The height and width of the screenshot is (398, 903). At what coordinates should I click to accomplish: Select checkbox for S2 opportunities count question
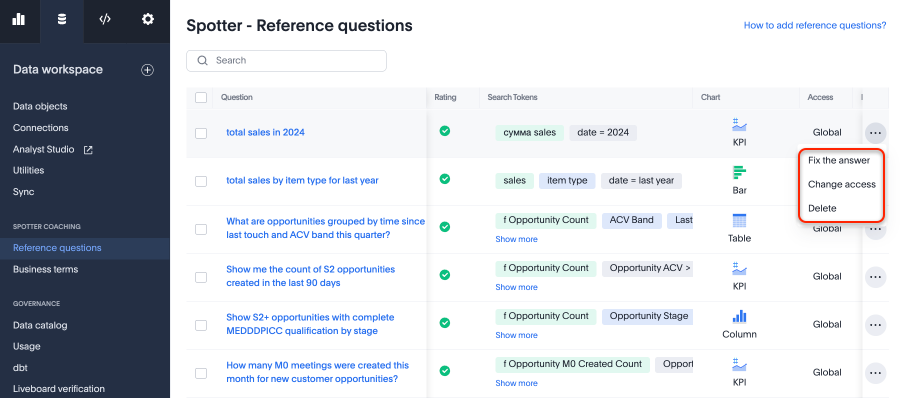click(201, 277)
